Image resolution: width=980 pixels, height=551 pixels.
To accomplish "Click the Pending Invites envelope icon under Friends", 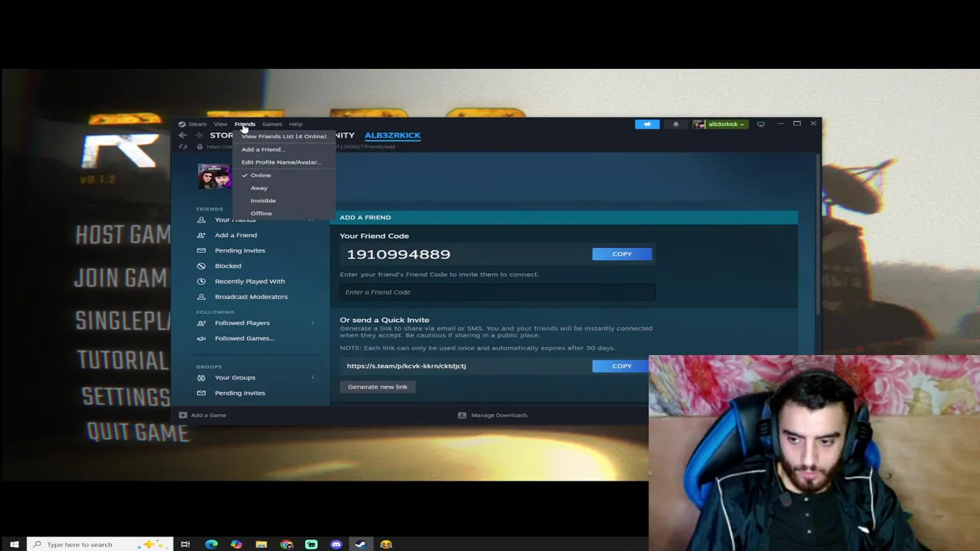I will tap(201, 250).
